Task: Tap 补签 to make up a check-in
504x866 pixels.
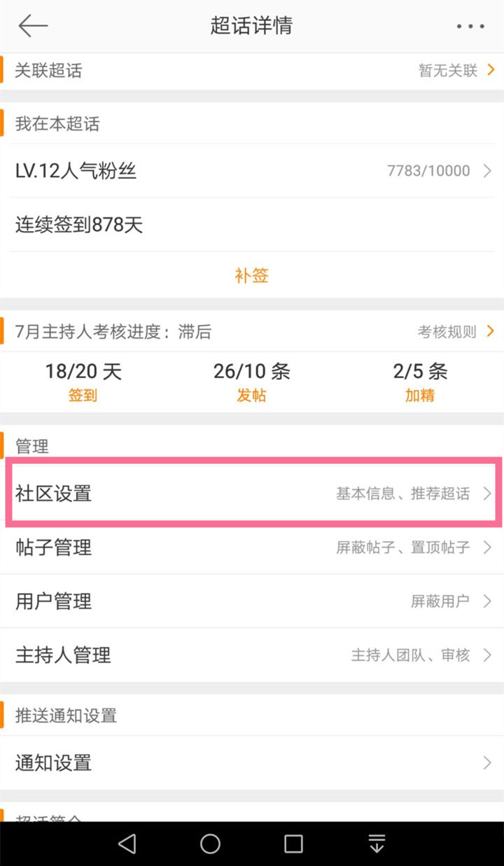Action: click(251, 275)
